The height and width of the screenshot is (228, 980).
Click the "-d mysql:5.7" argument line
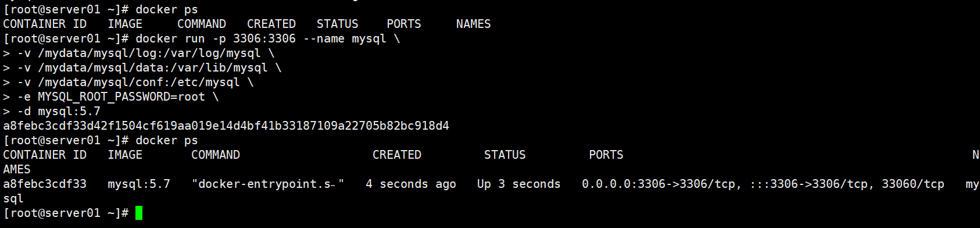(59, 111)
